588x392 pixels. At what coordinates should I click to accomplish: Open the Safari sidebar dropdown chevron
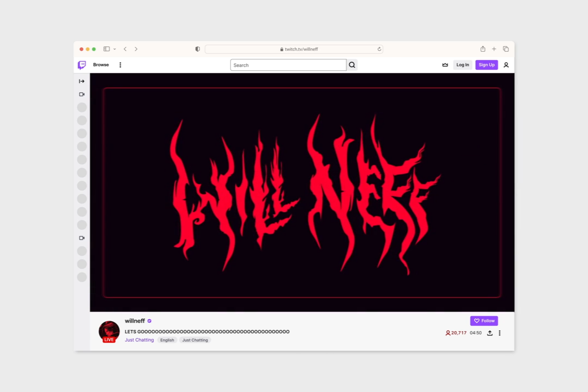[115, 49]
